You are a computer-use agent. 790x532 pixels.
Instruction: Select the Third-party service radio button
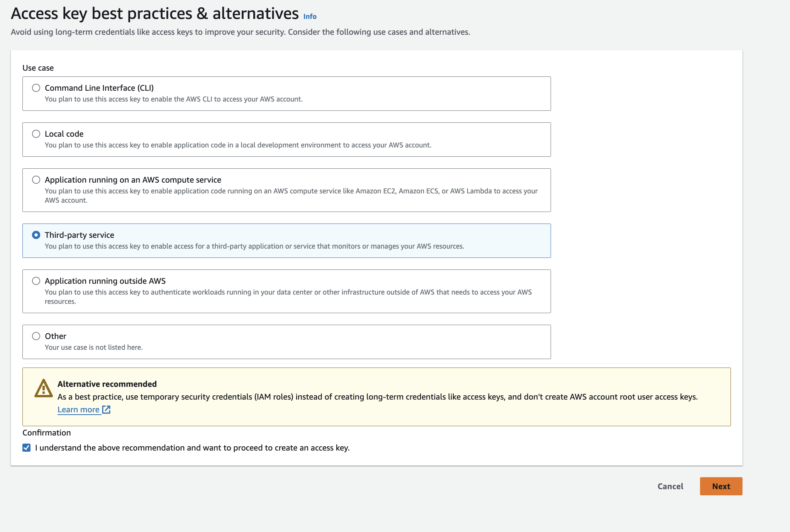36,235
